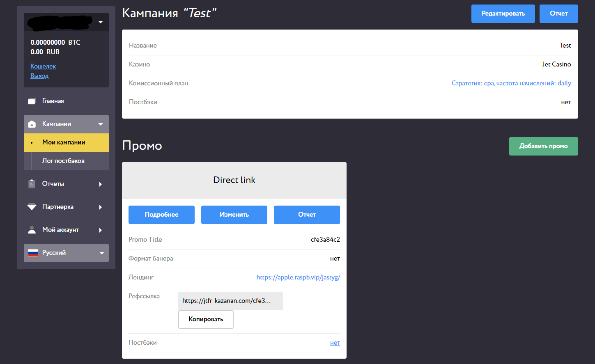The height and width of the screenshot is (364, 595).
Task: Click the BTC balance 0.00000000
Action: (x=48, y=42)
